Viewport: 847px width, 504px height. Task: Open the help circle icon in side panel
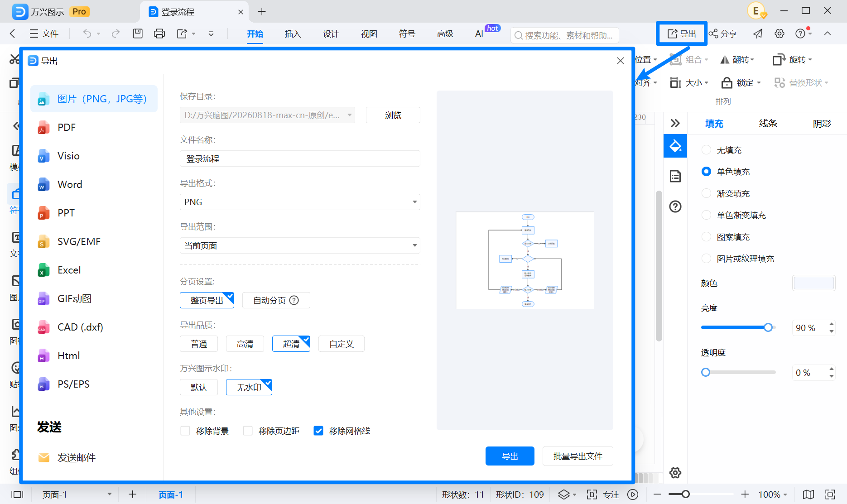[675, 206]
